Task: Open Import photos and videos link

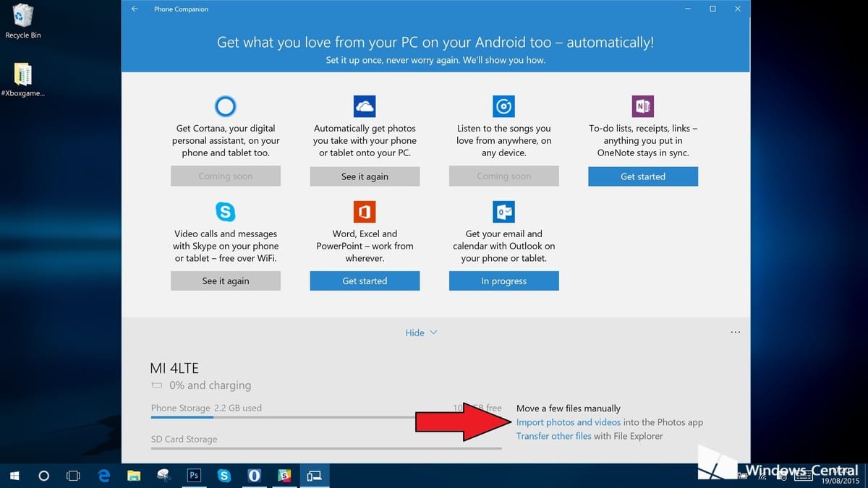Action: pyautogui.click(x=569, y=422)
